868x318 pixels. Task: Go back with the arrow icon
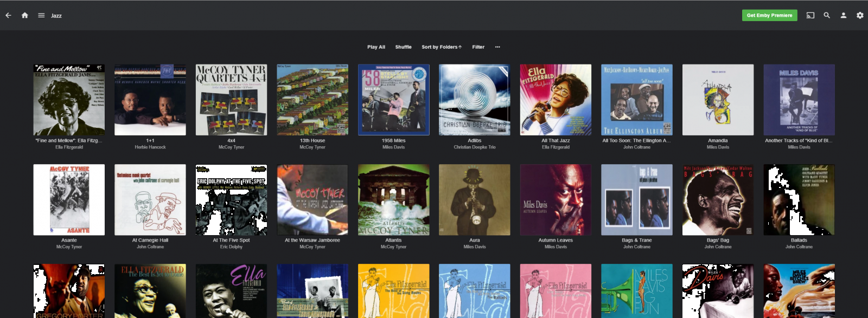8,15
